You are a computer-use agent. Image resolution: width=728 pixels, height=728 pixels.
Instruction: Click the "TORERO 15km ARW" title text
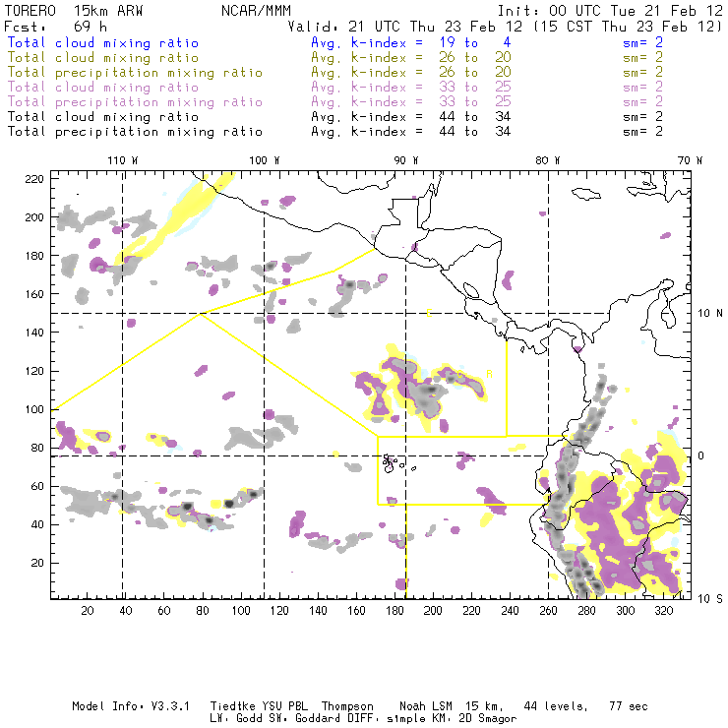coord(74,11)
